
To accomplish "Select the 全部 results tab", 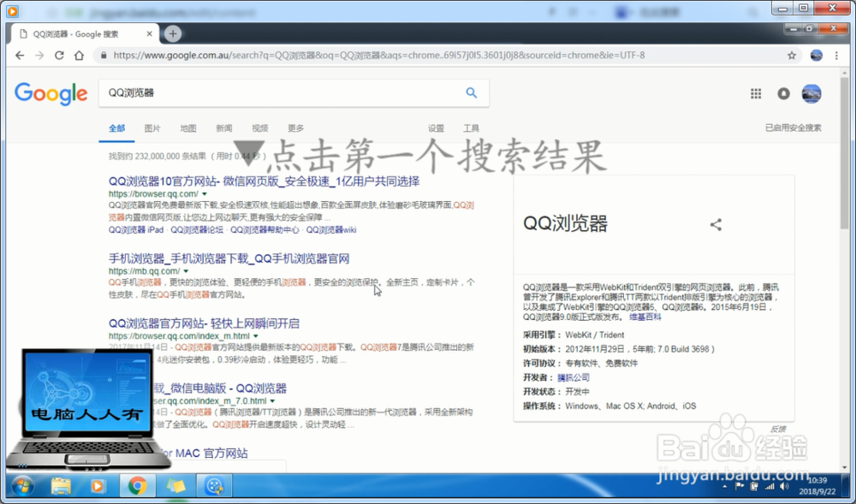I will [x=116, y=128].
